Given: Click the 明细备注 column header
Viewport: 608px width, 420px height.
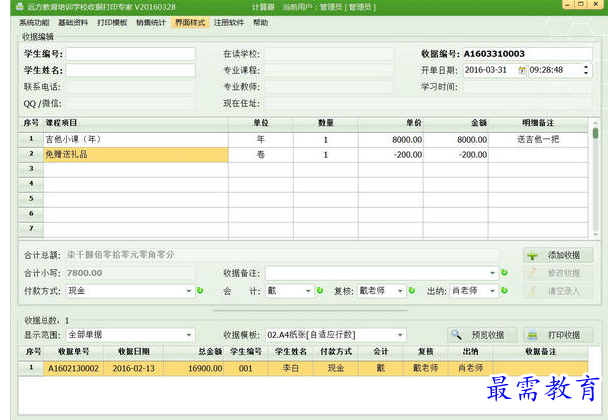Looking at the screenshot, I should [x=538, y=123].
